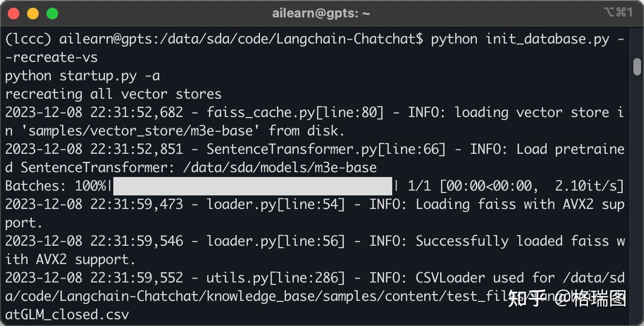Click the red close window button

pyautogui.click(x=14, y=14)
